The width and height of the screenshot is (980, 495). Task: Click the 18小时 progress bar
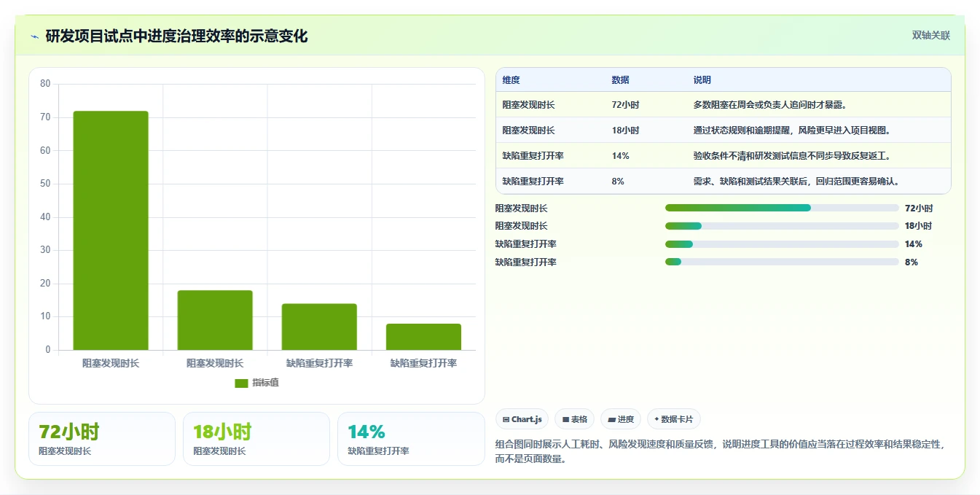(782, 226)
